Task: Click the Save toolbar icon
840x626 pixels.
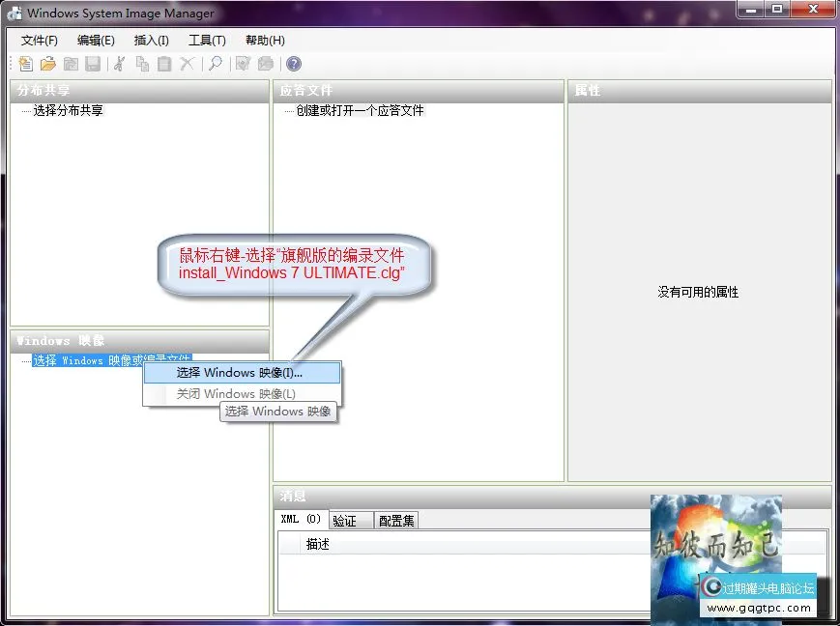Action: point(92,64)
